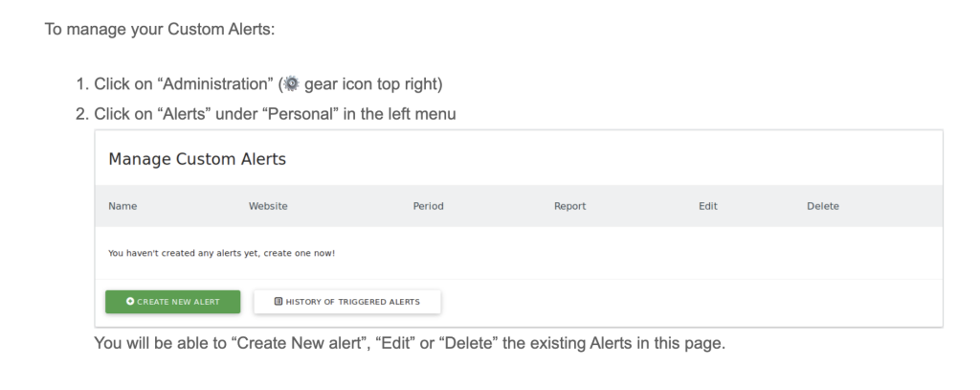Click step 1 about Administration
980x390 pixels.
pos(268,84)
